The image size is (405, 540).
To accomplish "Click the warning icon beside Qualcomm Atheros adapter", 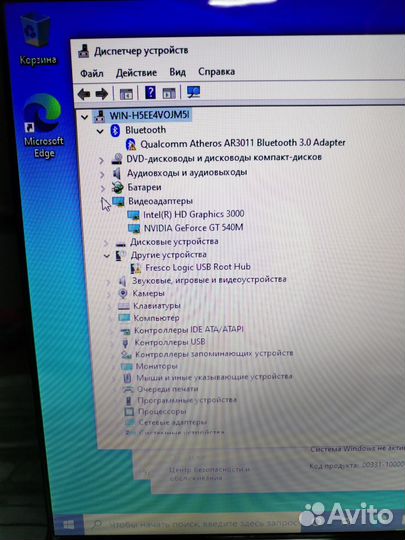I will [x=131, y=144].
